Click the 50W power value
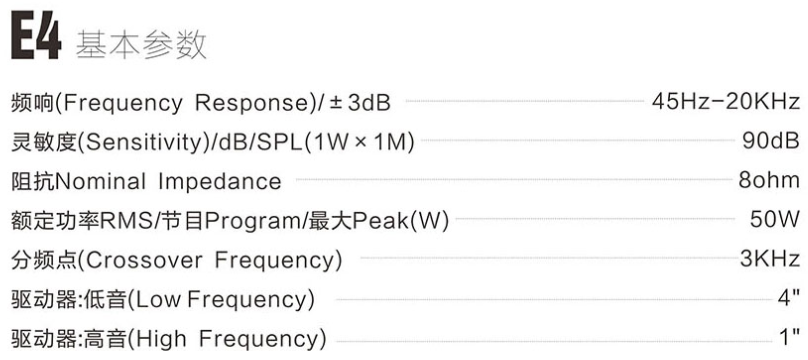The image size is (808, 360). point(775,220)
